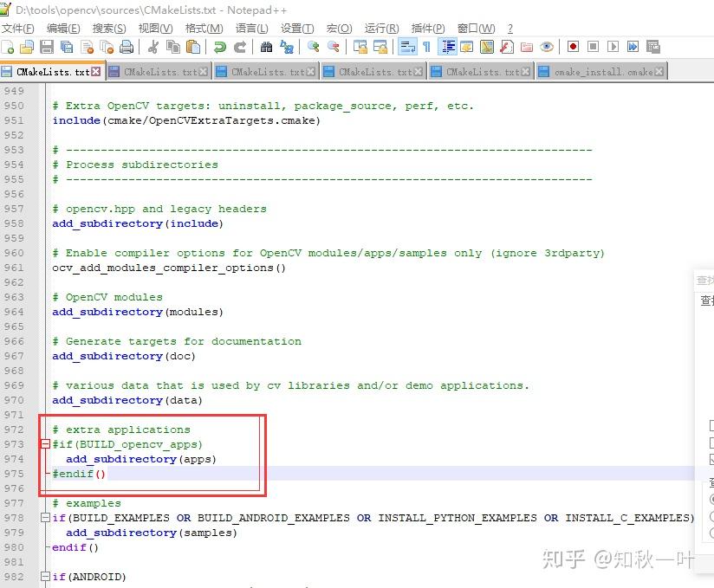Save the current file with floppy icon
Screen dimensions: 714x588
tap(47, 47)
